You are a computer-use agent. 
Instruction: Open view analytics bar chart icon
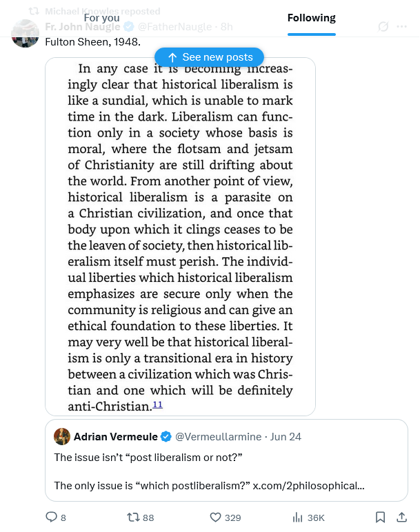297,518
